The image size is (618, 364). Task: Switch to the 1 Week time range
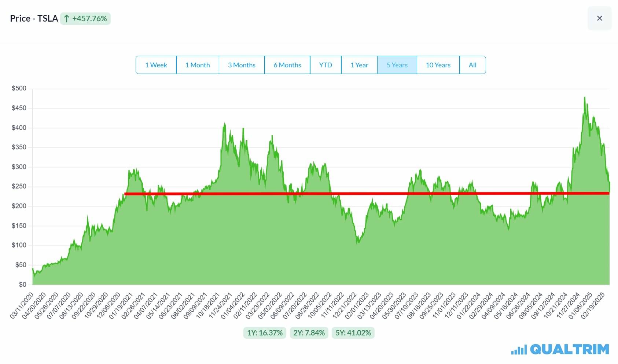click(156, 65)
